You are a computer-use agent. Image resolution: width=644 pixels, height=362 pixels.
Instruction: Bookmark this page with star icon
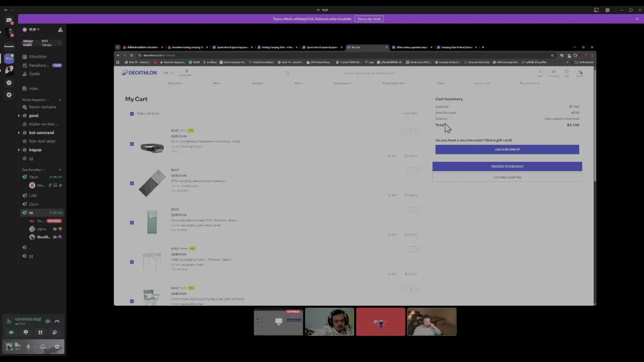(x=552, y=55)
